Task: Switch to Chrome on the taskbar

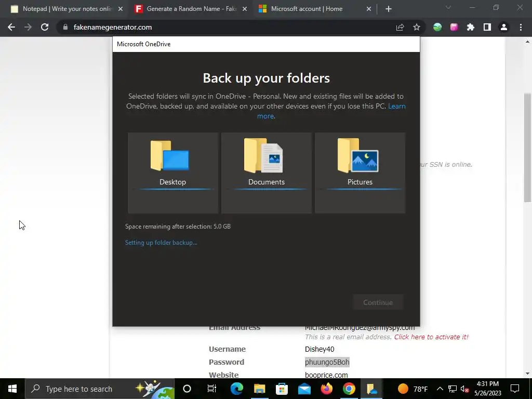Action: coord(349,389)
